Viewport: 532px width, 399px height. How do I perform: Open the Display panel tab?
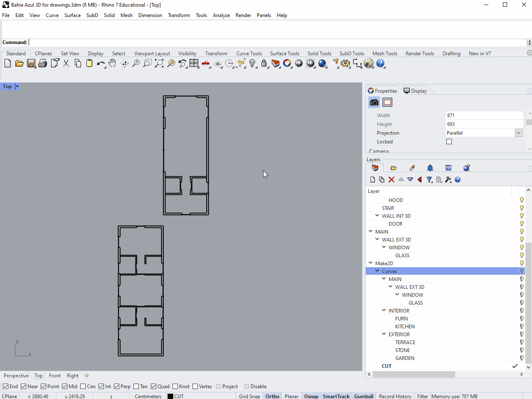click(x=415, y=91)
